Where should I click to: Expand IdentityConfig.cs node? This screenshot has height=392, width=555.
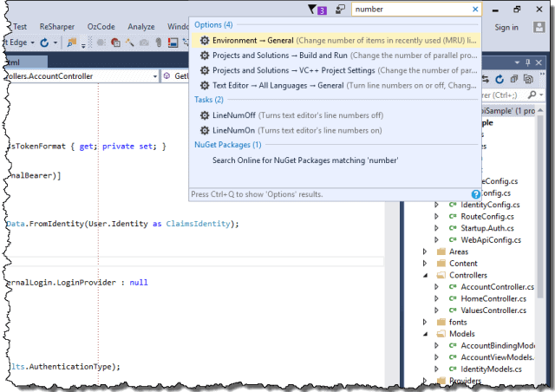[x=436, y=205]
